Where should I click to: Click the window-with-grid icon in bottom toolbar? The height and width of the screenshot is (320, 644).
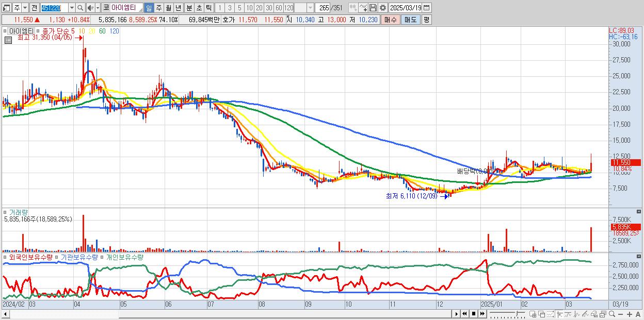click(533, 314)
